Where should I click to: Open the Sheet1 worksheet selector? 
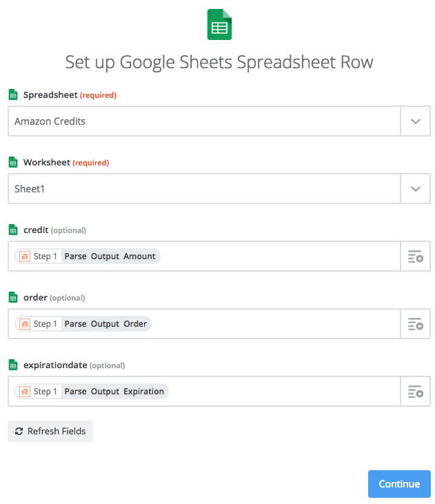point(204,189)
